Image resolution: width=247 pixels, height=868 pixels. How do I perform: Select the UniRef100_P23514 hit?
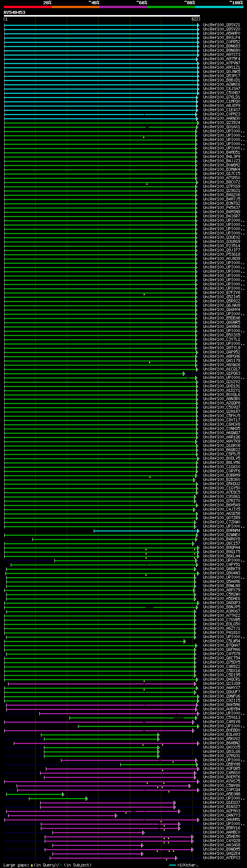tap(222, 246)
